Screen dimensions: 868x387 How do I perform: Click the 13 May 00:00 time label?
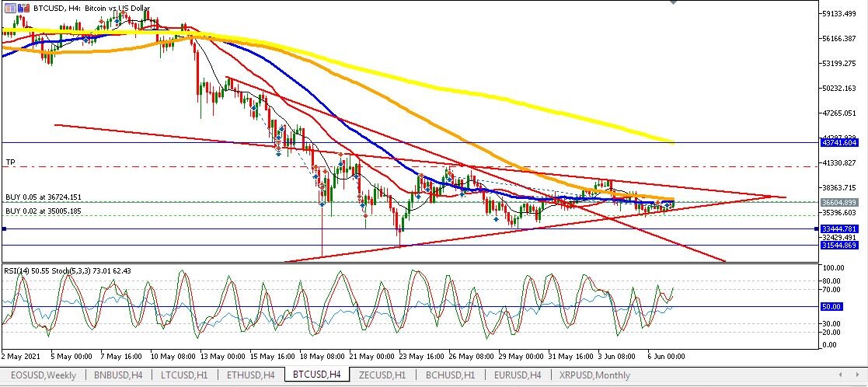(222, 356)
